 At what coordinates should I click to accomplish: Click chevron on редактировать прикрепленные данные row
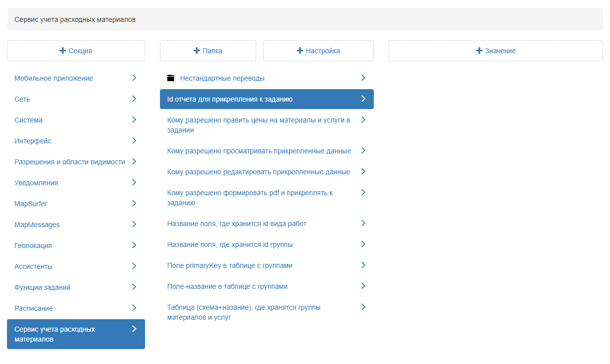pyautogui.click(x=363, y=171)
